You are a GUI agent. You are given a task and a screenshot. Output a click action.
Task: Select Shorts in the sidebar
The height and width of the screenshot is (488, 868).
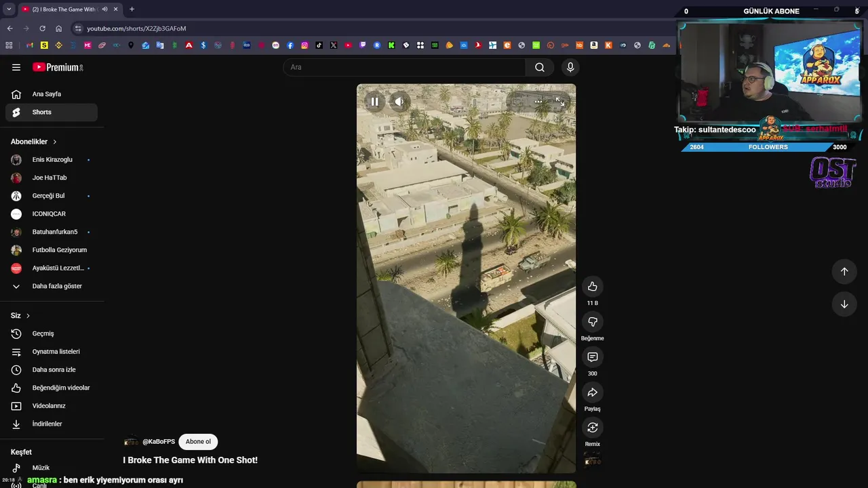tap(52, 112)
